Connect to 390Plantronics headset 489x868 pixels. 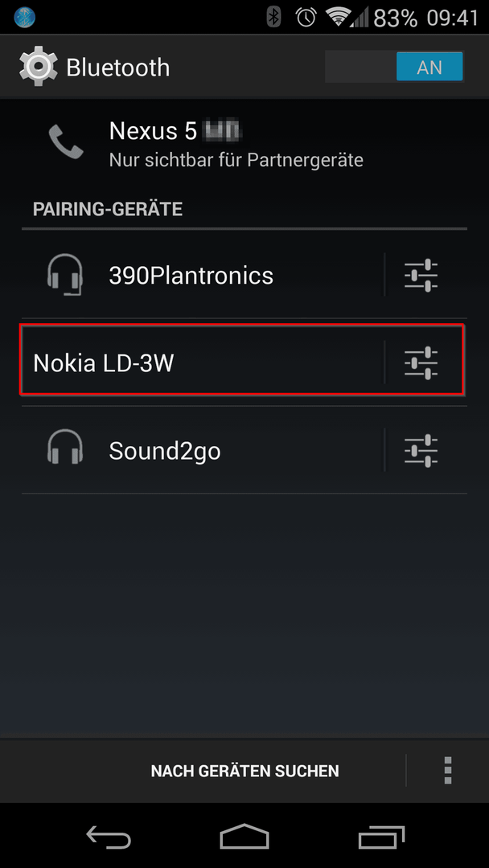(x=203, y=275)
